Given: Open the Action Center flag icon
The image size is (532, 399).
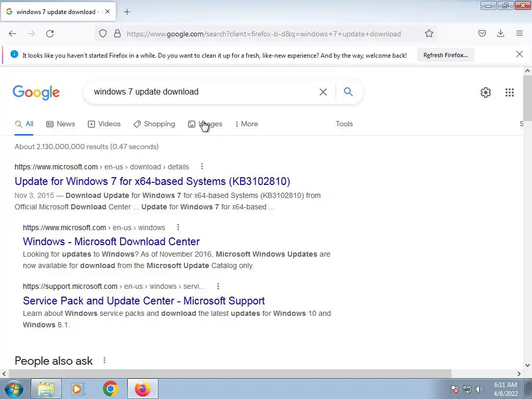Looking at the screenshot, I should coord(455,389).
